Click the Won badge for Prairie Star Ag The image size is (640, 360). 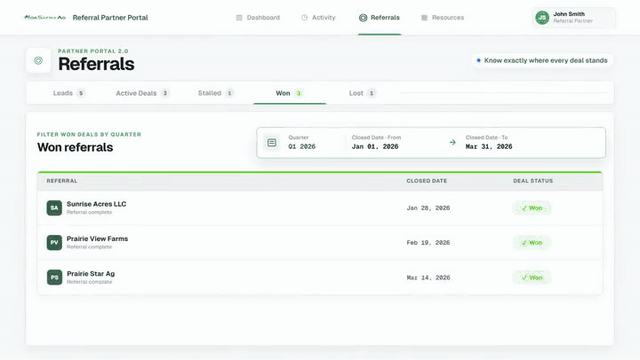click(x=532, y=278)
